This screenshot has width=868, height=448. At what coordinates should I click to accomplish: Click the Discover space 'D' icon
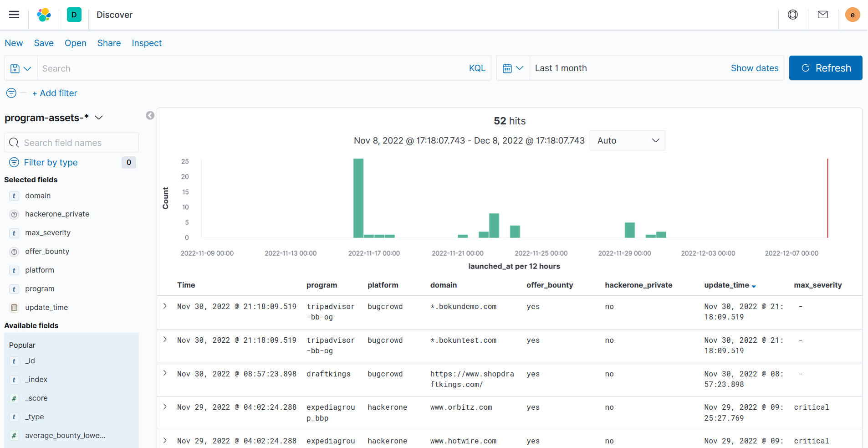[x=74, y=15]
